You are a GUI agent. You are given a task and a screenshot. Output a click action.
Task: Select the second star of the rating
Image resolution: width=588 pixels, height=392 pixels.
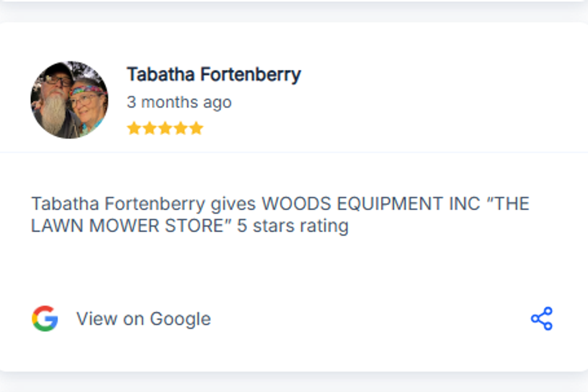[149, 127]
